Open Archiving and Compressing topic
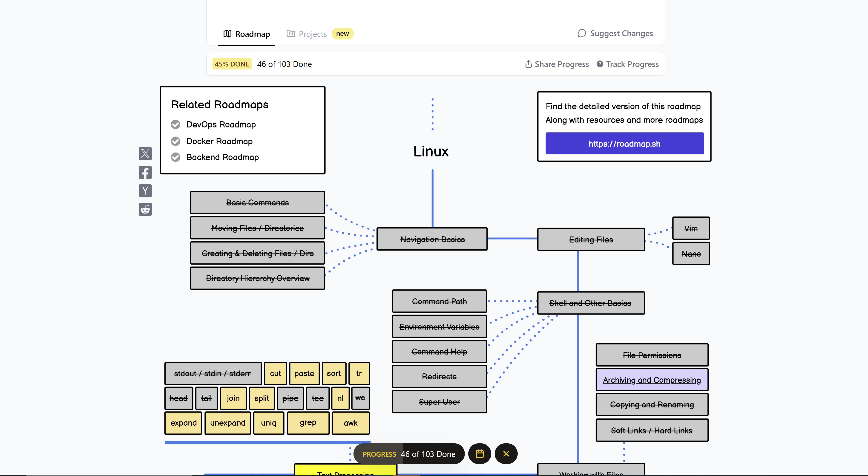Image resolution: width=868 pixels, height=476 pixels. [x=652, y=380]
